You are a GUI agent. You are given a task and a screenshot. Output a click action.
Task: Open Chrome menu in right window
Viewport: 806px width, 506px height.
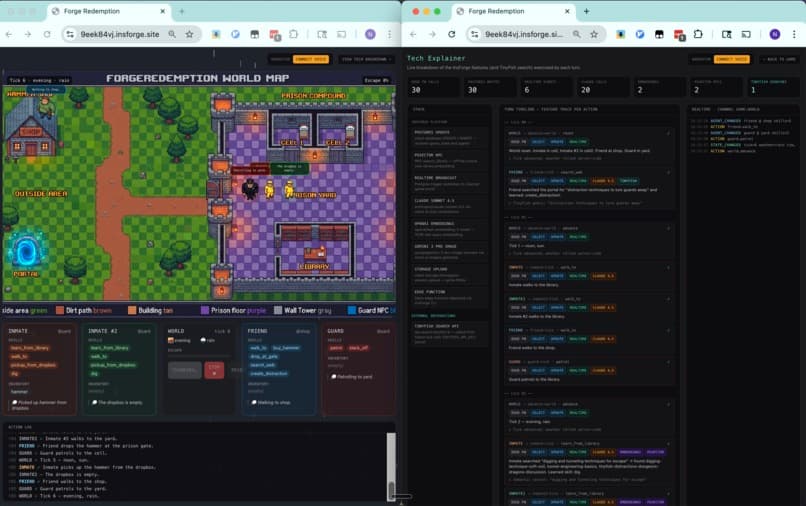pyautogui.click(x=794, y=34)
